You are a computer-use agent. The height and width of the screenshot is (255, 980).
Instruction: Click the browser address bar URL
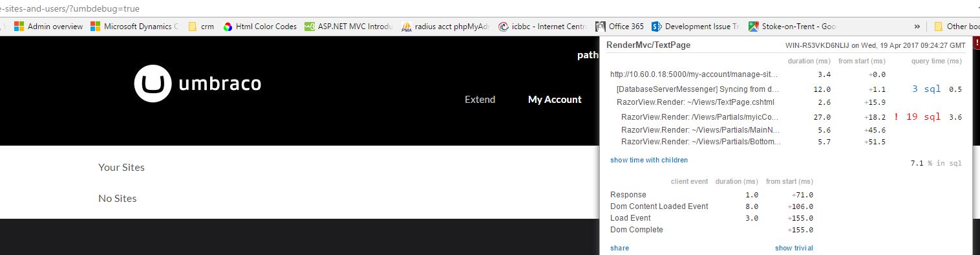[70, 9]
